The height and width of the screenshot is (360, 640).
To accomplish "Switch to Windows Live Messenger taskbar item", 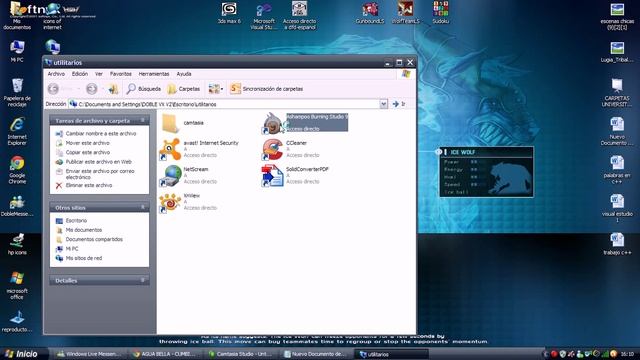I will click(89, 354).
